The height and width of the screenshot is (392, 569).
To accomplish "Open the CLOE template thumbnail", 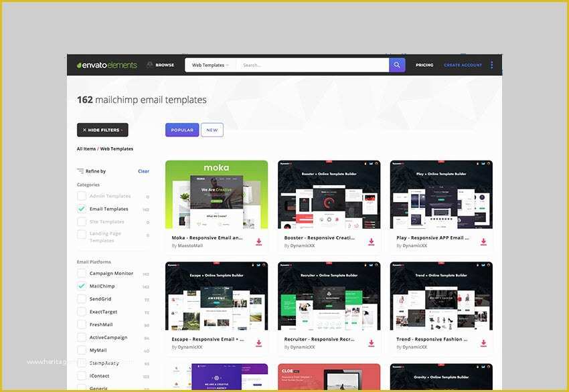I will click(329, 377).
